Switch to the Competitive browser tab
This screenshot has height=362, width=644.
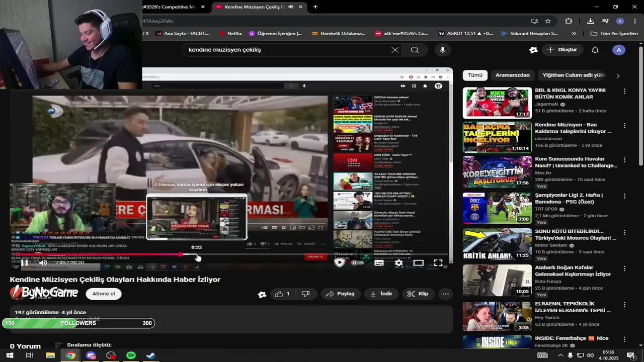point(175,7)
